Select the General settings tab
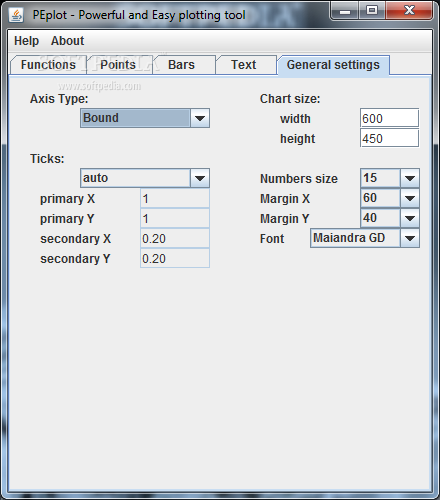Screen dimensions: 440x500 pyautogui.click(x=333, y=65)
